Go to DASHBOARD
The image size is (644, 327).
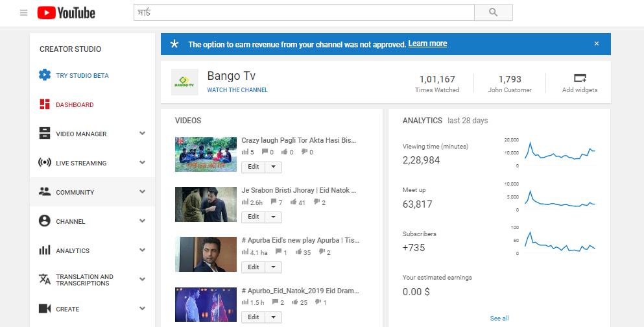(x=75, y=104)
